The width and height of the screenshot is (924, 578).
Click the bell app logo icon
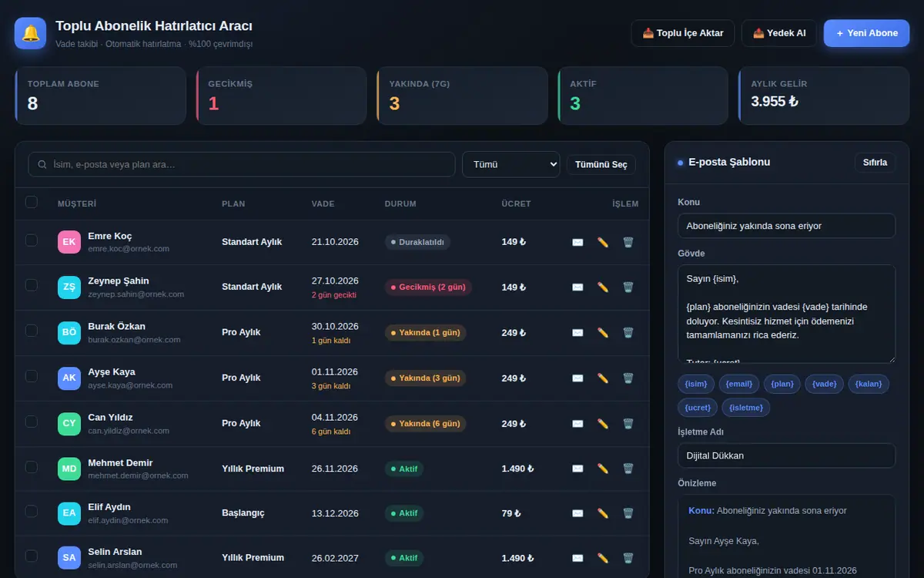point(31,33)
